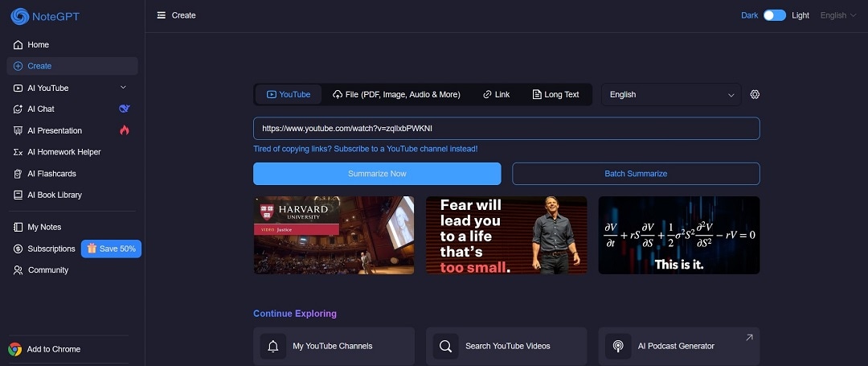
Task: Open summary settings gear icon
Action: [755, 95]
